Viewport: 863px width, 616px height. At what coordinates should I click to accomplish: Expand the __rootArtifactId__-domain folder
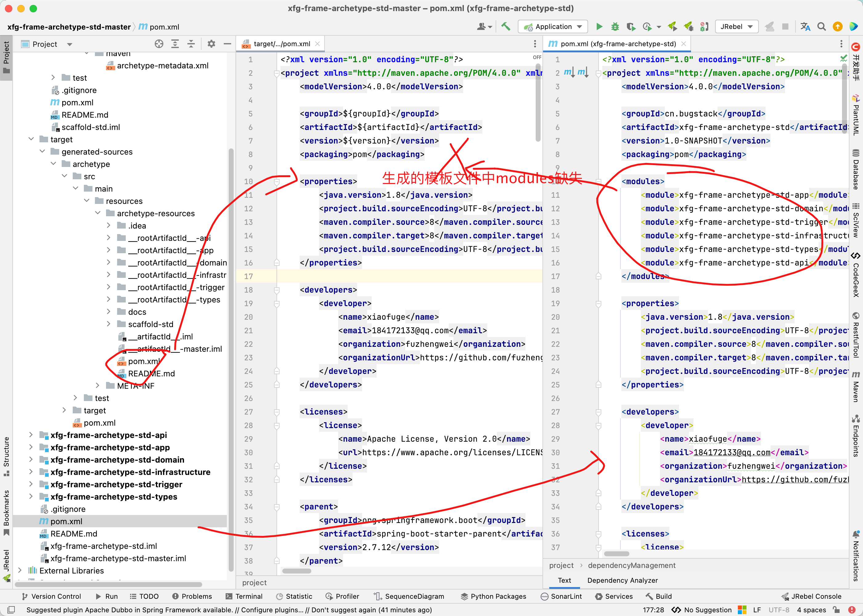108,262
